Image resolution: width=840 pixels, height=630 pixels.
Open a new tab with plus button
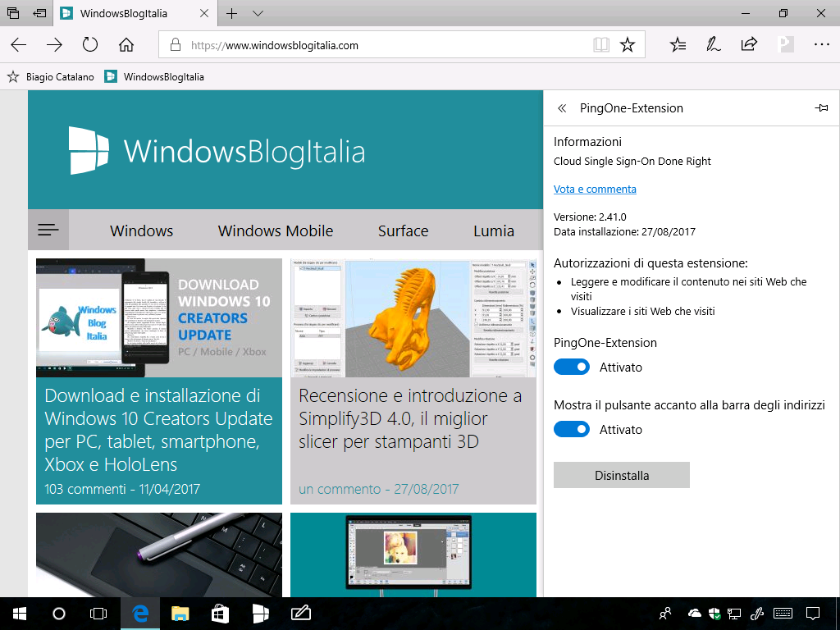coord(231,13)
